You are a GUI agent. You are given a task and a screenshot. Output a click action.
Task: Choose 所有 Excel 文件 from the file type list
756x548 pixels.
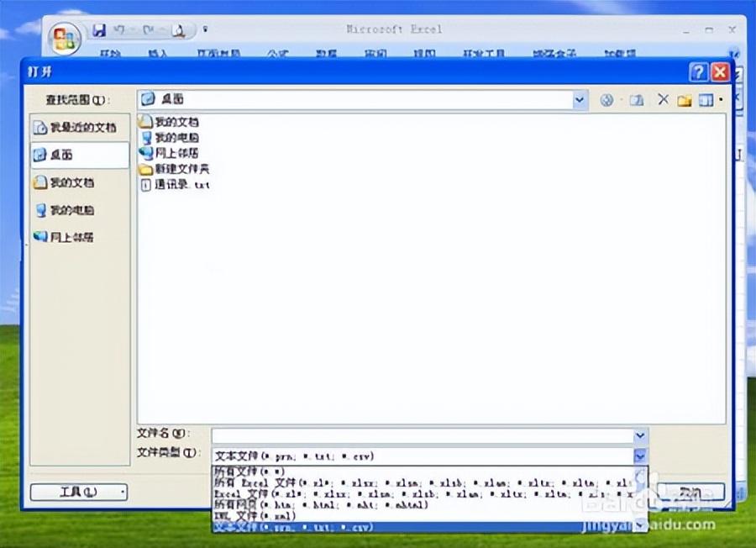(x=423, y=482)
